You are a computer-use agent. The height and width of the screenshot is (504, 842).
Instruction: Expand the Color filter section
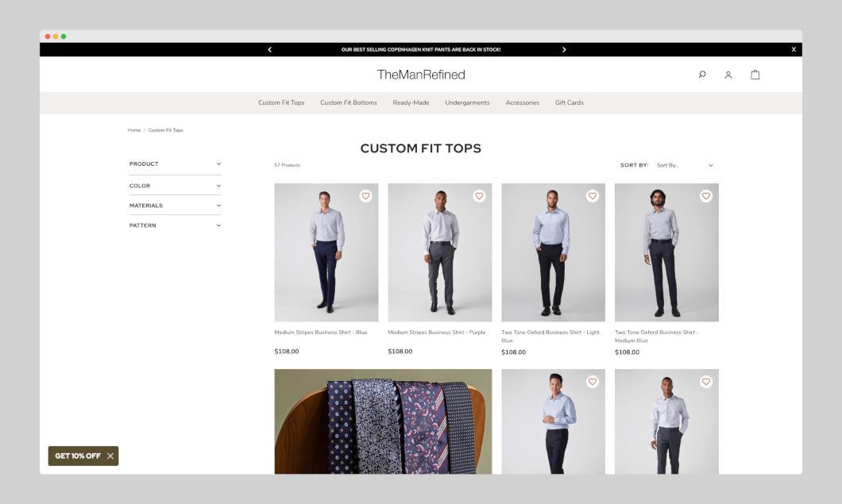(x=175, y=186)
